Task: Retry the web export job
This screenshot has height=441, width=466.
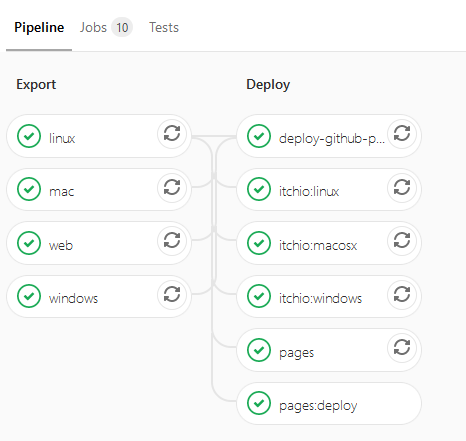Action: (x=172, y=241)
